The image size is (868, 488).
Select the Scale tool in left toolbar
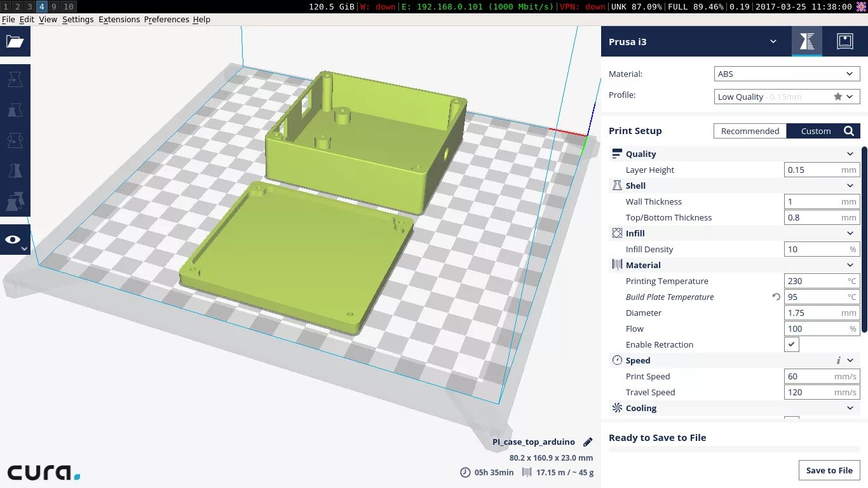click(15, 110)
